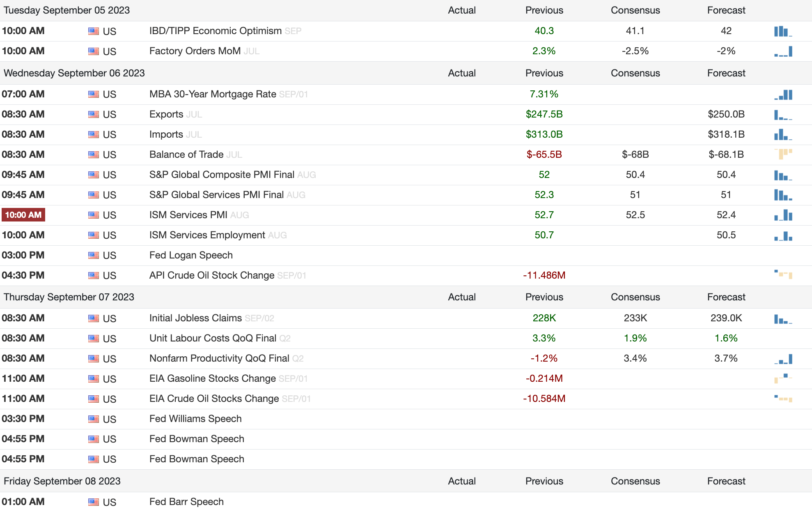Click the highlighted 10:00 AM time badge

23,215
